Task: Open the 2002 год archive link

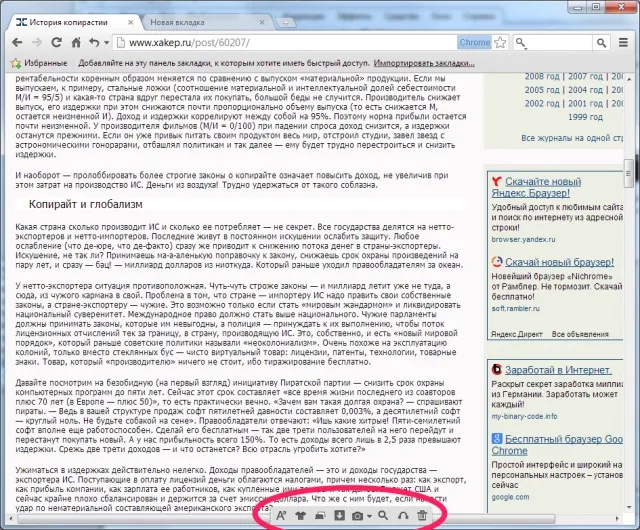Action: 542,103
